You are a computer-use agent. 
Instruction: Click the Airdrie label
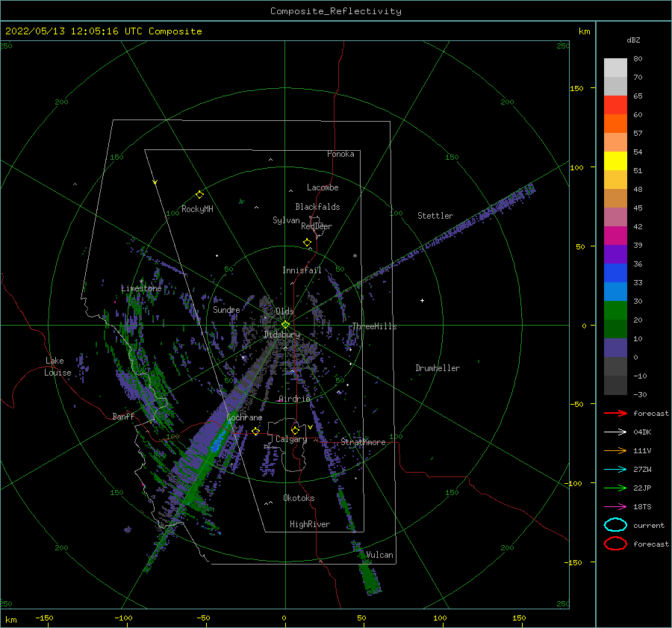coord(294,399)
